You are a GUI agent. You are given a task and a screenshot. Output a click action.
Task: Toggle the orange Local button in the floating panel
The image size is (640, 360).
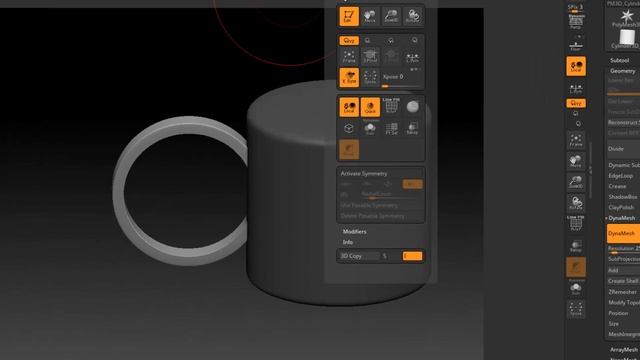tap(349, 107)
